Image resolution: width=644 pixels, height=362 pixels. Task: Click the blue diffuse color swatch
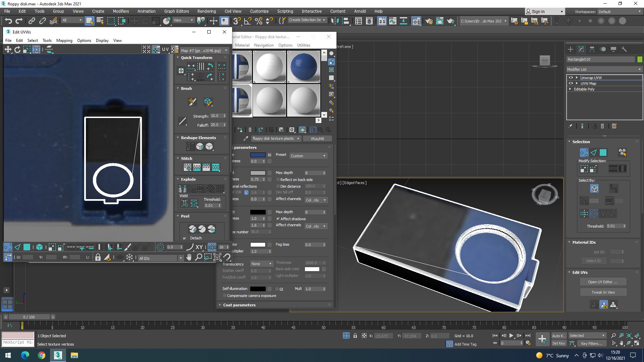point(258,155)
